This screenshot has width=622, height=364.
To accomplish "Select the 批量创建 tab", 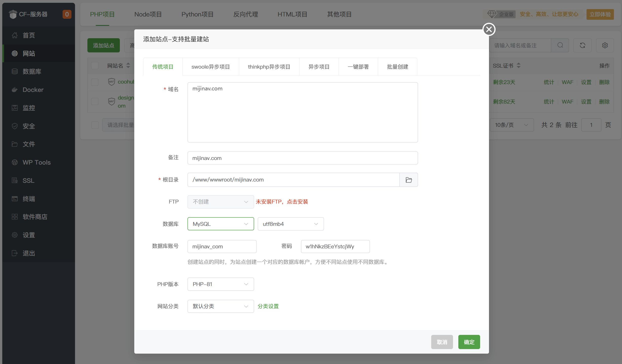I will pos(397,67).
